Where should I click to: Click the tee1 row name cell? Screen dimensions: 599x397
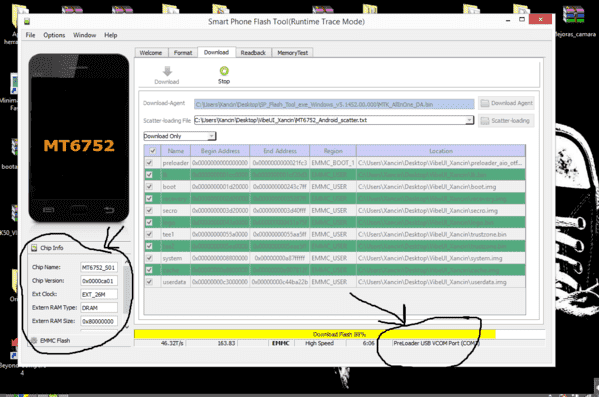pos(176,234)
